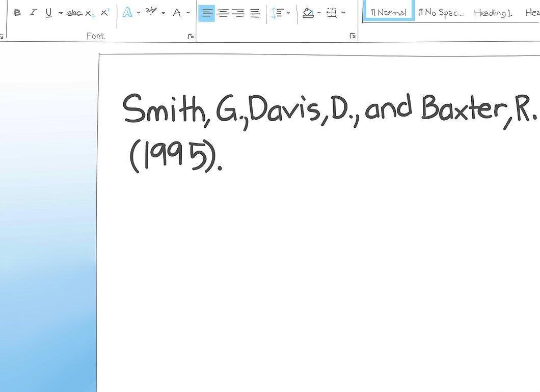The image size is (540, 392).
Task: Click on the name "Smith" in document
Action: [x=164, y=108]
